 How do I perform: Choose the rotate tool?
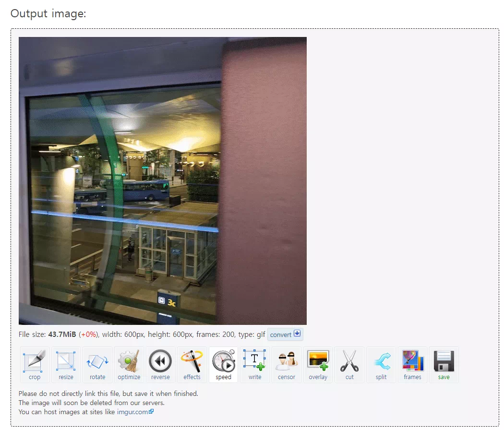[x=97, y=365]
